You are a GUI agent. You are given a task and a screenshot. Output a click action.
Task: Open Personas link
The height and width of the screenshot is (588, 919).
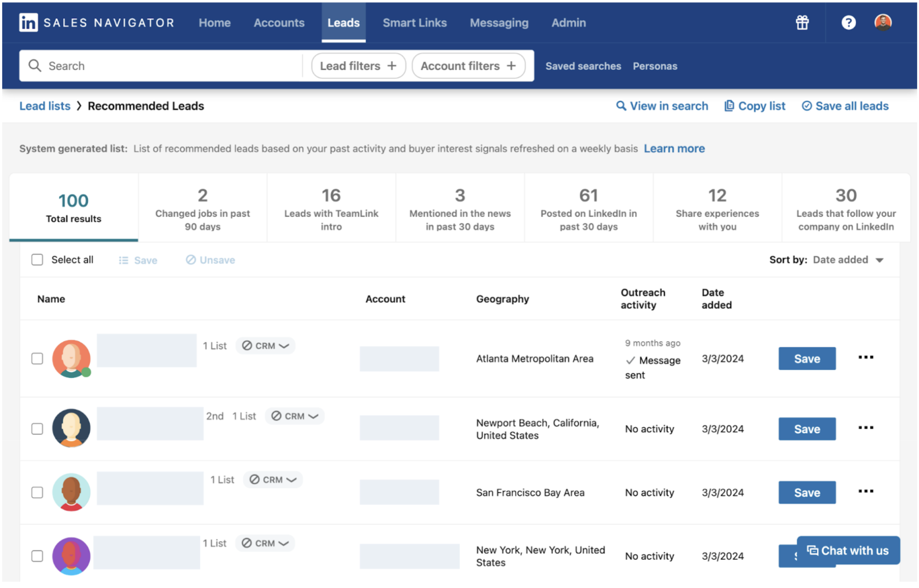tap(655, 66)
